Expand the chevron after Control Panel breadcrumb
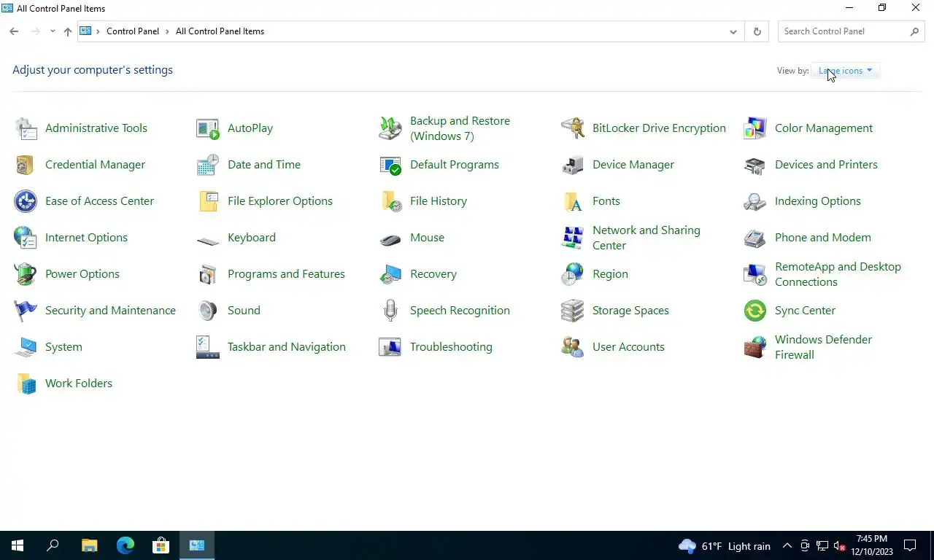This screenshot has height=560, width=934. click(x=167, y=31)
